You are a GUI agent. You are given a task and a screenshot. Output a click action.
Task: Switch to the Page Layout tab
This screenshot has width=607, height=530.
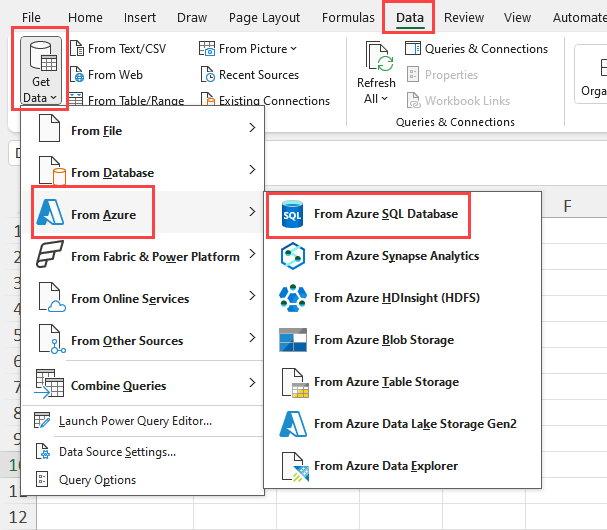tap(264, 17)
